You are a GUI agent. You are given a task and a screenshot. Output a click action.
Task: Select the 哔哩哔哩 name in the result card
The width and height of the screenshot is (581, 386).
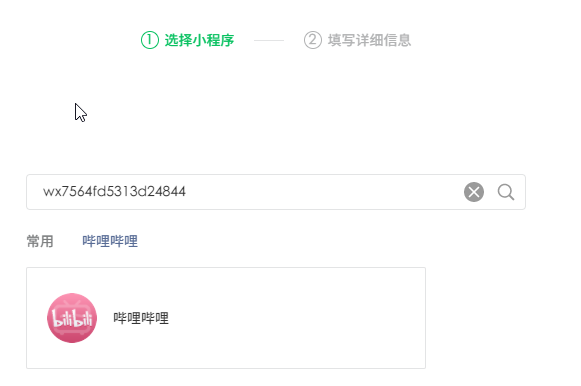pyautogui.click(x=141, y=318)
